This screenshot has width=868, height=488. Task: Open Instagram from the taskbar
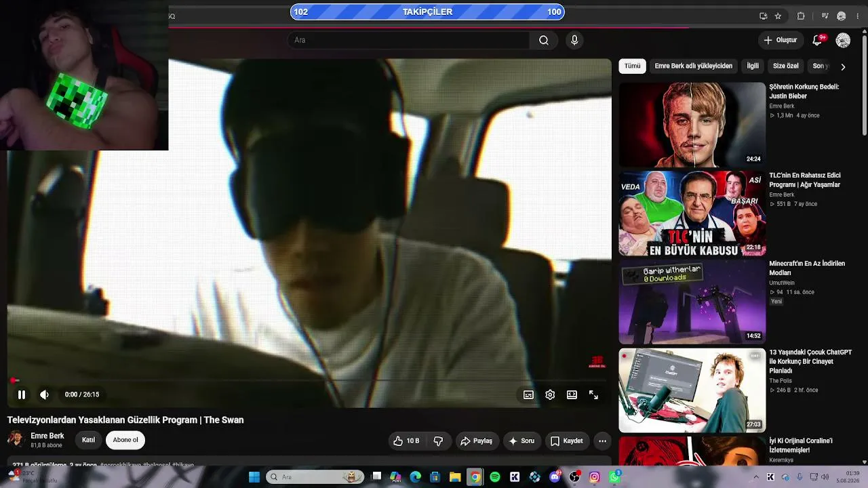coord(595,477)
